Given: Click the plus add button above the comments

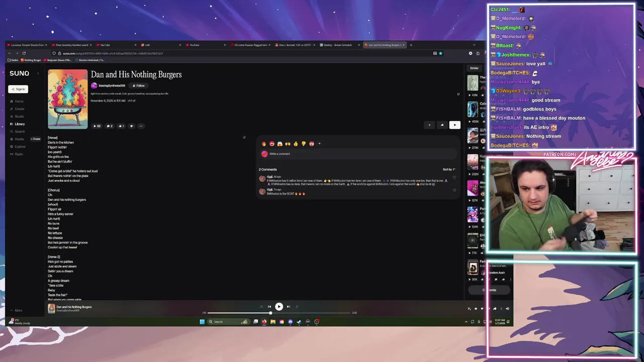Looking at the screenshot, I should point(429,125).
